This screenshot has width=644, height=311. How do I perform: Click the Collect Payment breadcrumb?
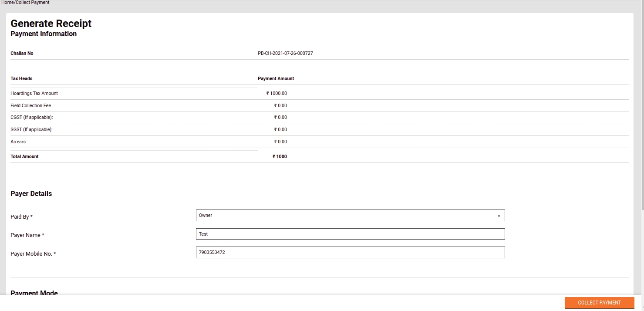click(33, 3)
